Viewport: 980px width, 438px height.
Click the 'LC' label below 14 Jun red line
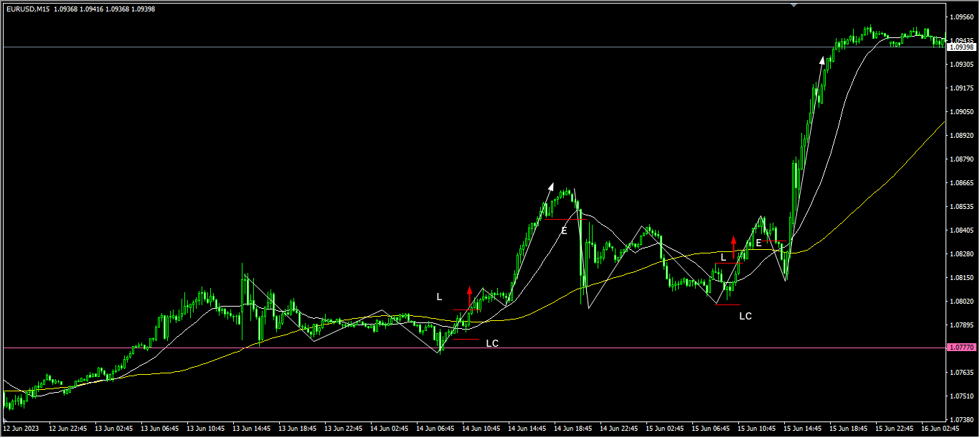pyautogui.click(x=492, y=343)
